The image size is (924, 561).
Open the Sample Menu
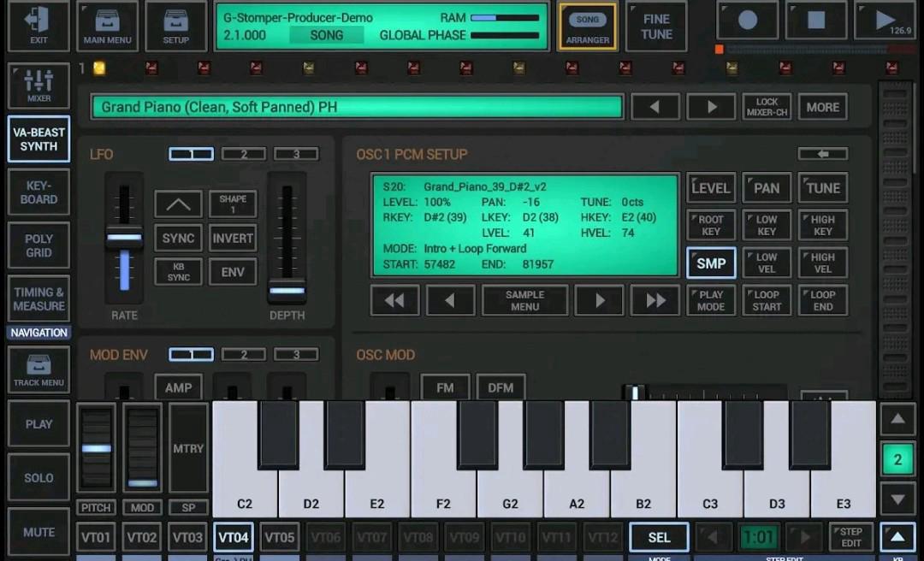(524, 300)
